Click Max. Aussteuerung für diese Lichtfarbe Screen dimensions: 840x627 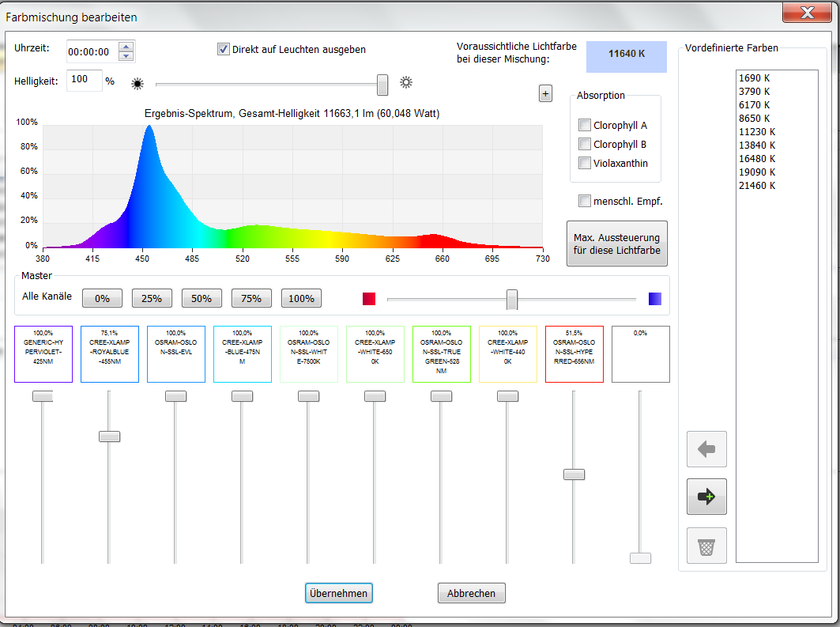(x=616, y=244)
